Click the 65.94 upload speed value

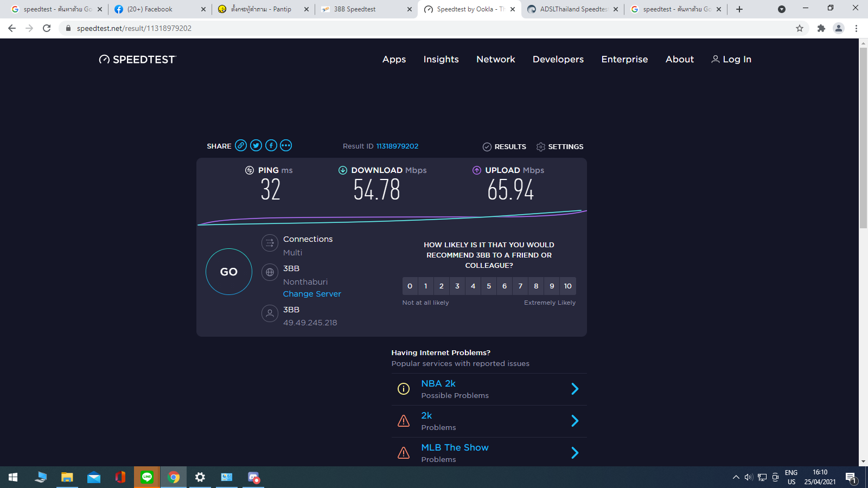tap(510, 190)
